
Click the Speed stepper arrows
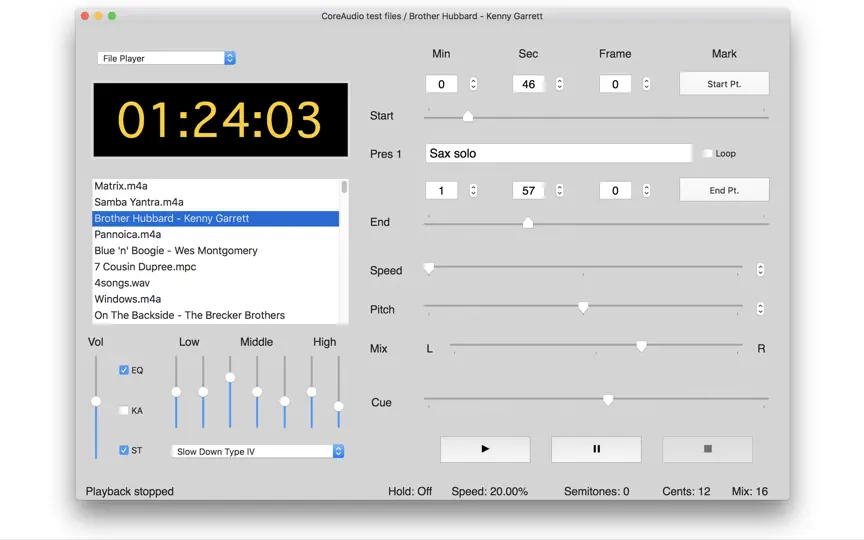[x=760, y=269]
